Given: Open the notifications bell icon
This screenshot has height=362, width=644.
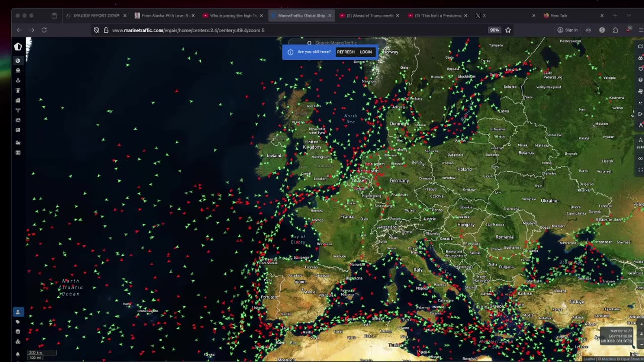Looking at the screenshot, I should tap(18, 354).
